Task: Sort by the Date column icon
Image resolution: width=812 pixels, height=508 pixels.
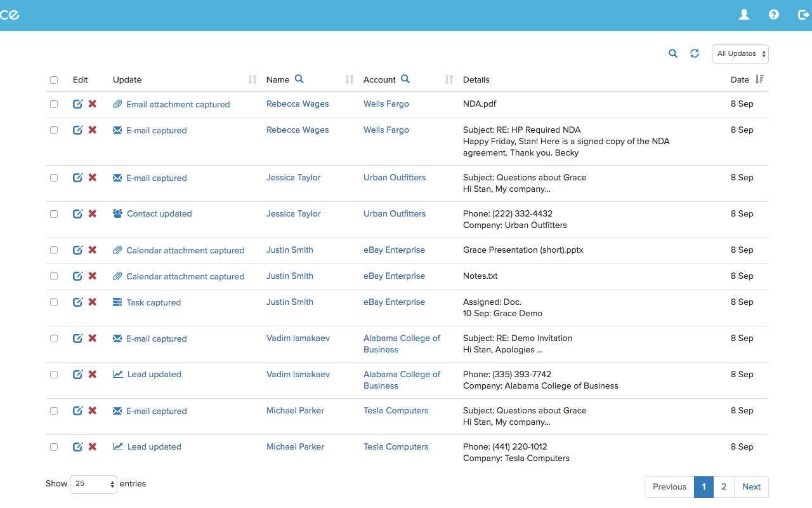Action: coord(760,79)
